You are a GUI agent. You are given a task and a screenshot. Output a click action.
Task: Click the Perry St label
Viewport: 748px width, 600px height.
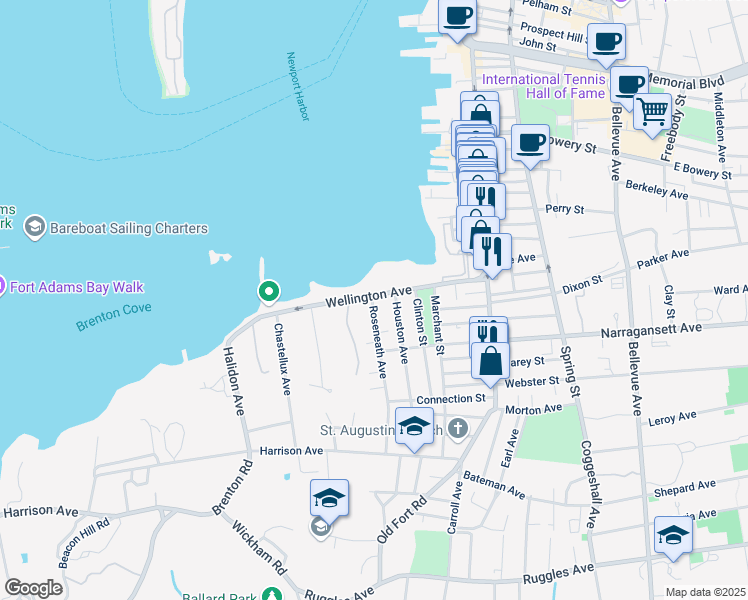[565, 209]
